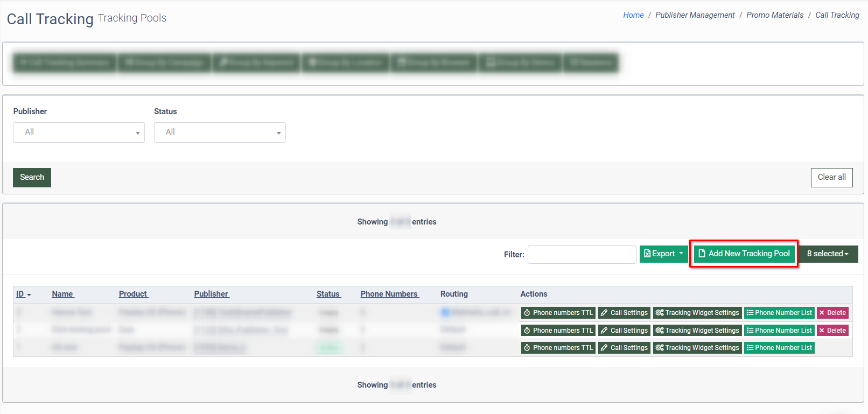This screenshot has width=868, height=414.
Task: Delete the second tracking pool row
Action: coord(832,331)
